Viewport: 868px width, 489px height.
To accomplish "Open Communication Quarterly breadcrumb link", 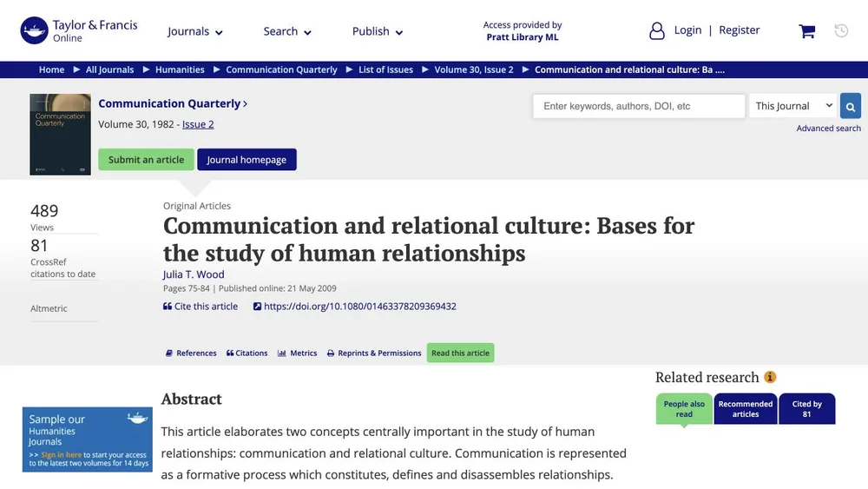I will tap(281, 69).
